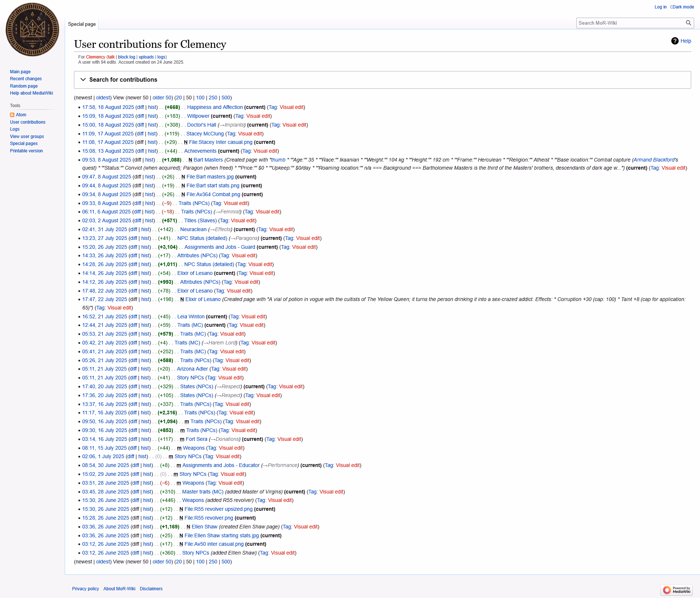This screenshot has width=700, height=598.
Task: Open the Special page tab
Action: click(82, 24)
